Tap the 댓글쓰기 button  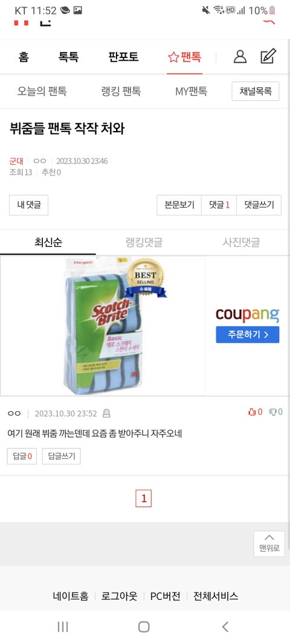[259, 205]
